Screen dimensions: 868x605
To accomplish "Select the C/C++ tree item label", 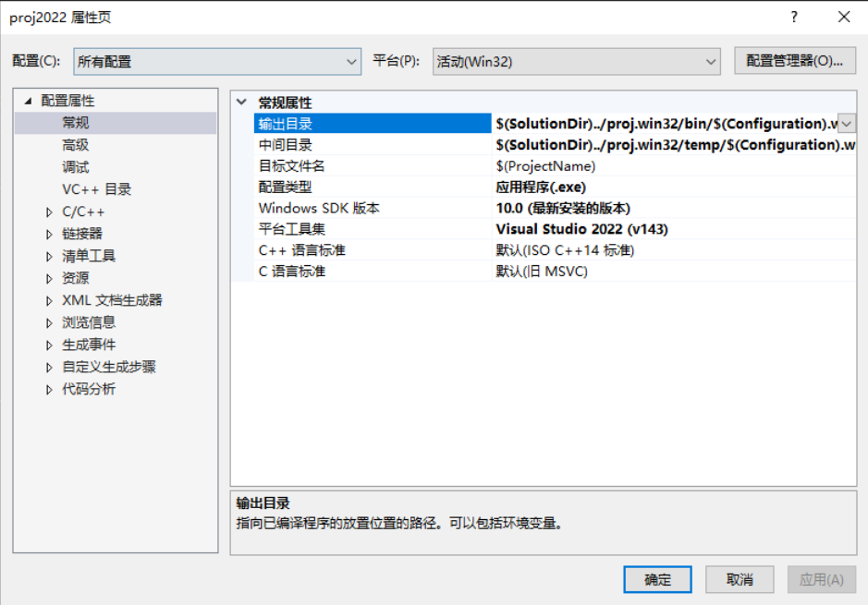I will point(83,212).
